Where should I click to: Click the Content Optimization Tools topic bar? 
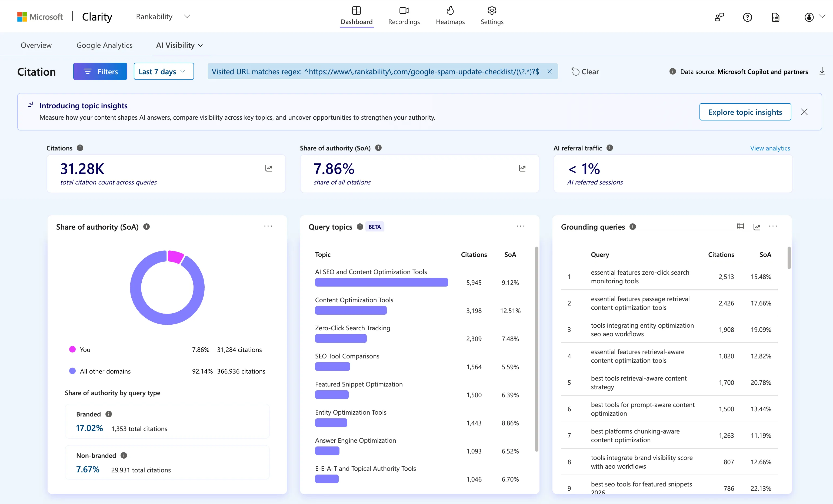pos(351,310)
